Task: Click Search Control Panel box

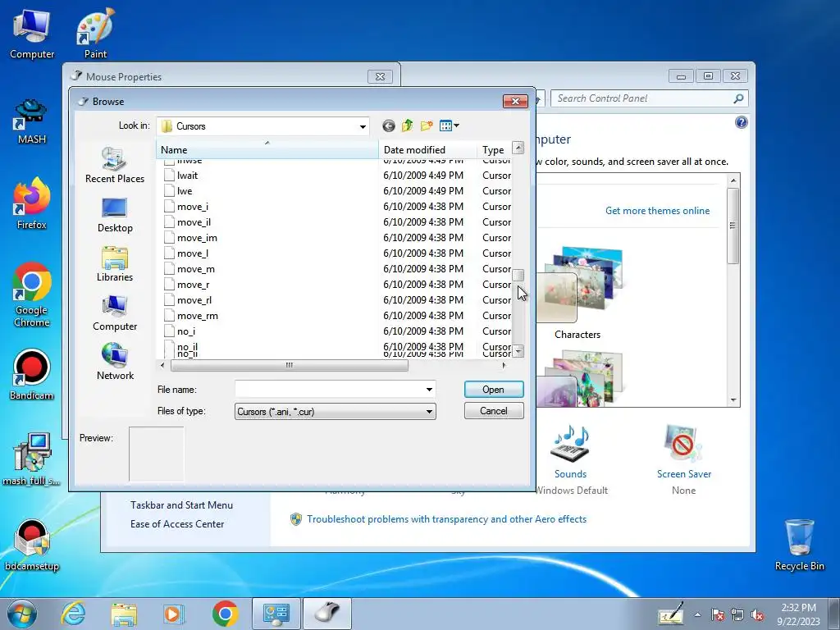Action: [643, 98]
